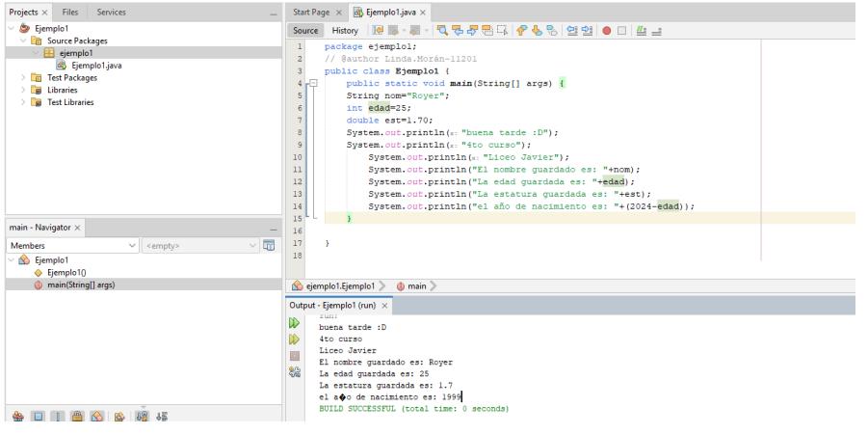
Task: Go to Find Next Occurrence icon
Action: (x=472, y=31)
